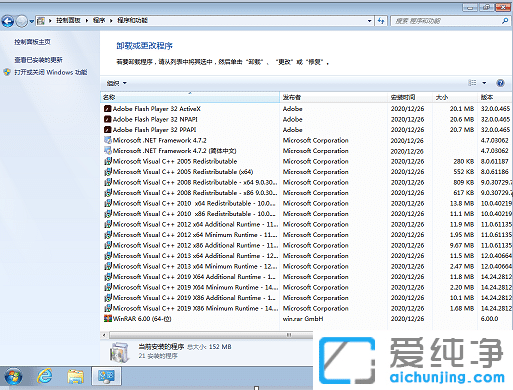The height and width of the screenshot is (390, 513).
Task: Select Microsoft .NET Framework 4.7.2 icon
Action: point(108,140)
